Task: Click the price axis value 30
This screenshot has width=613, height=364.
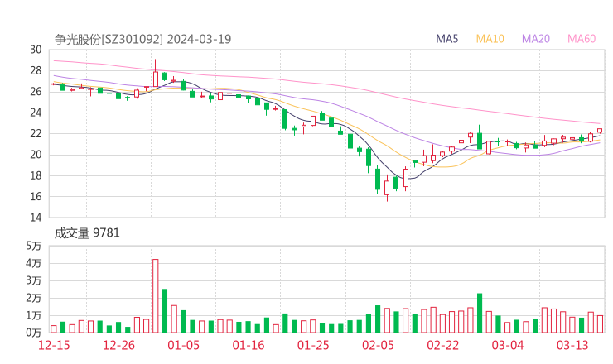Action: pos(36,50)
